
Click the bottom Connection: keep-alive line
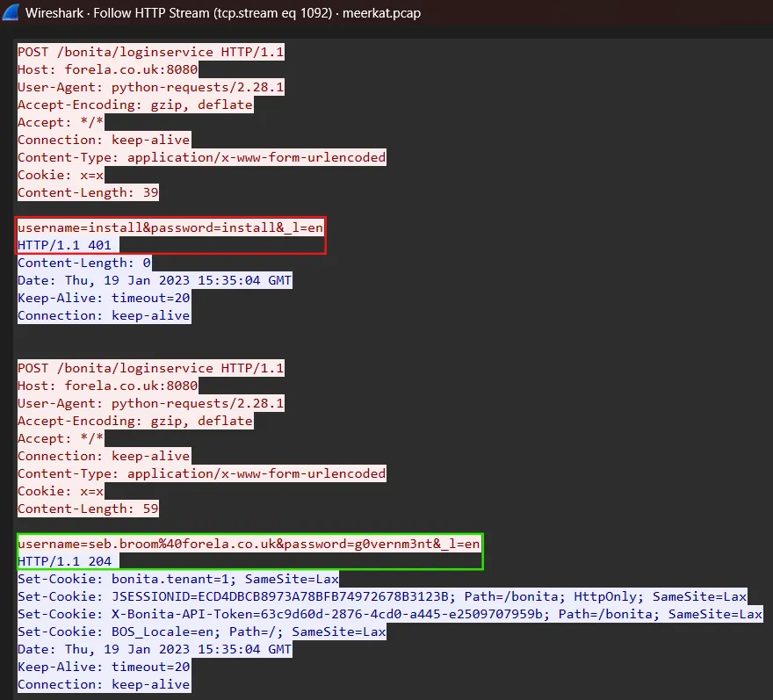[x=104, y=684]
